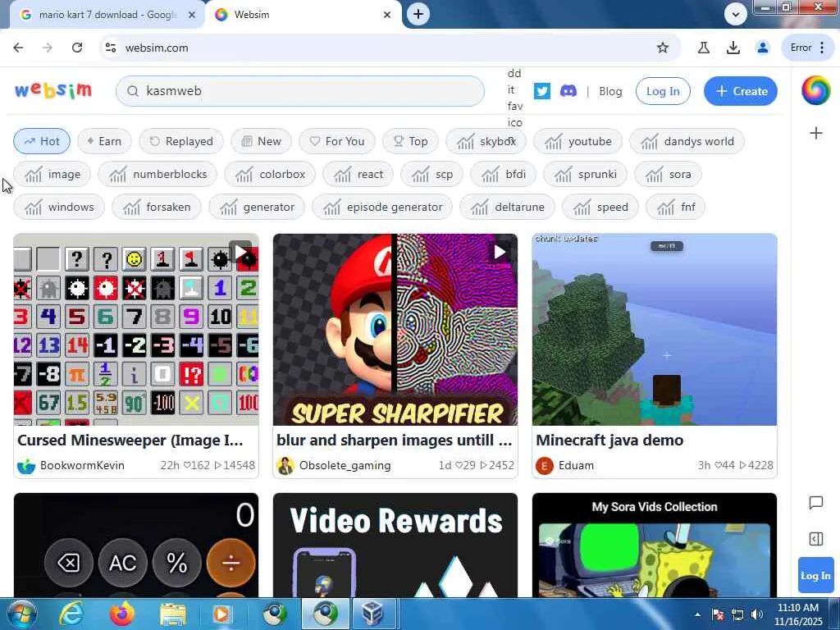Choose the sprunki trending tag

click(x=585, y=174)
